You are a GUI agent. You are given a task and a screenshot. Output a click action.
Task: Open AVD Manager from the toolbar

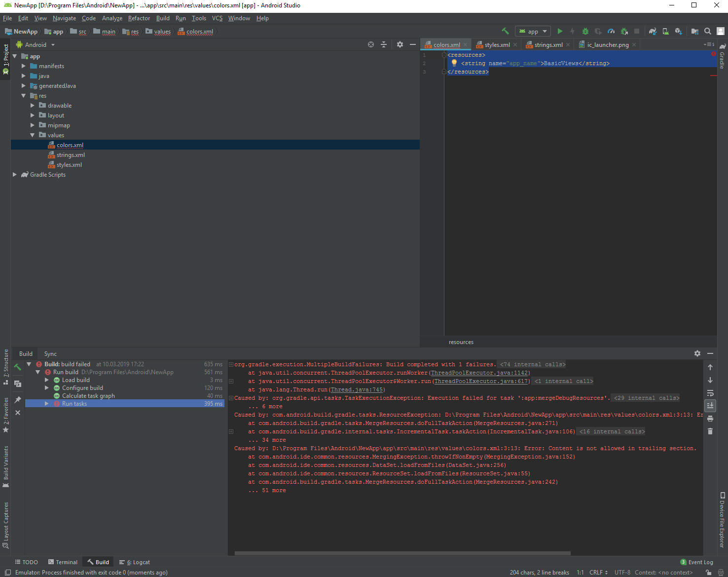coord(665,31)
